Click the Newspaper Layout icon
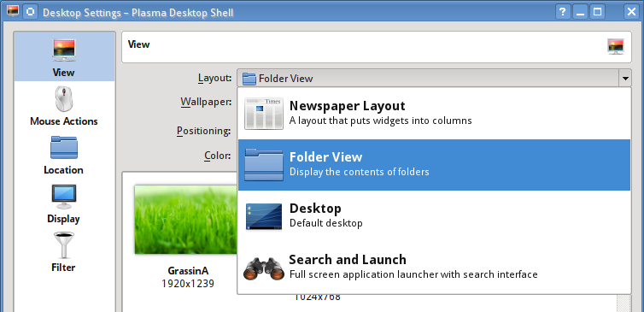The image size is (644, 312). [x=264, y=114]
